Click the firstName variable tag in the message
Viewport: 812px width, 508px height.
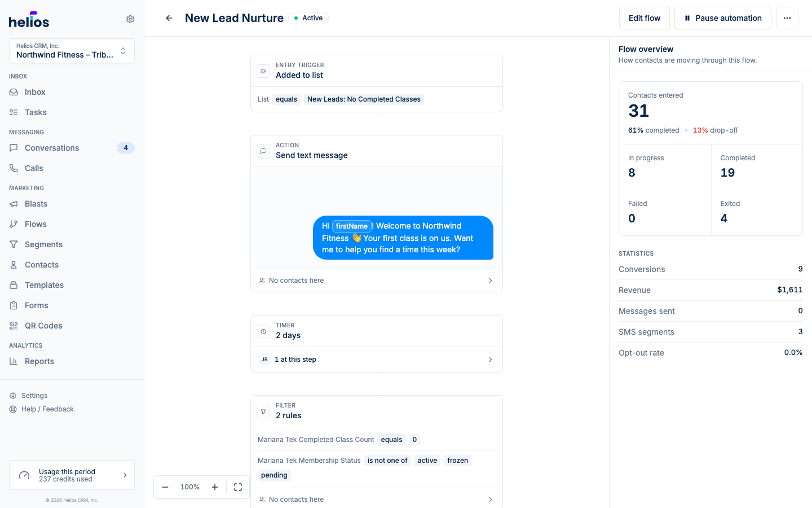coord(352,226)
